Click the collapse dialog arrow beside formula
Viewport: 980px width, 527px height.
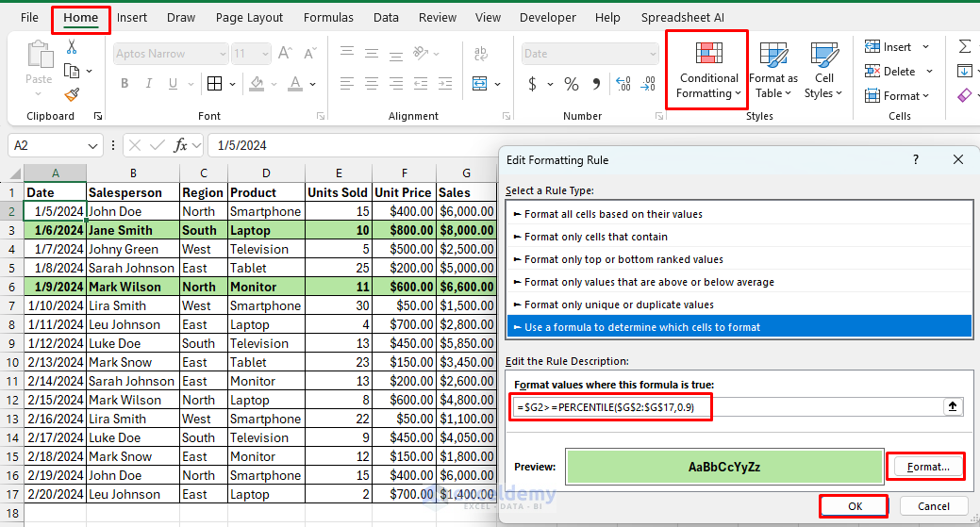(x=953, y=406)
